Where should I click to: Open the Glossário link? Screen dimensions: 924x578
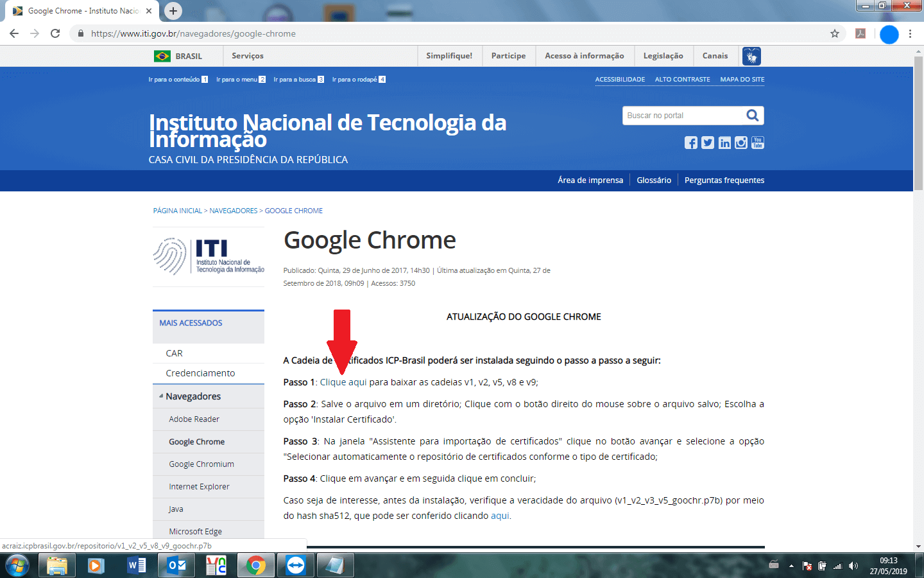tap(654, 180)
